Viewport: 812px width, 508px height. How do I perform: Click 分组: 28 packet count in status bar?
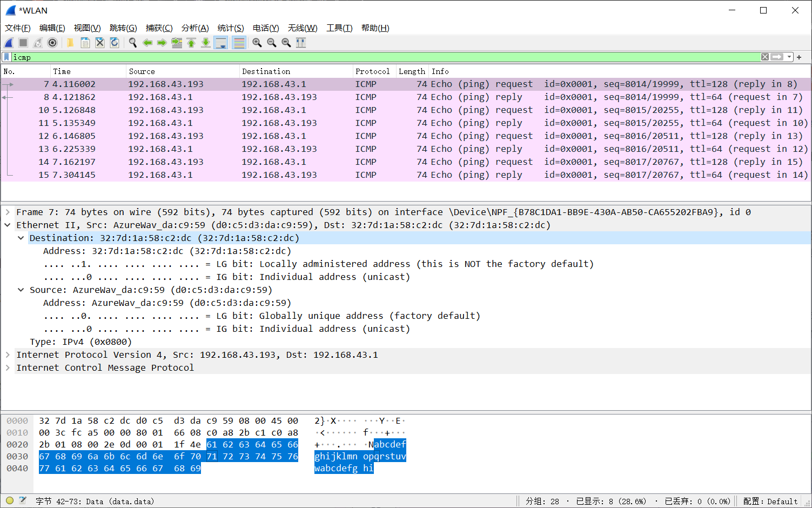(x=542, y=502)
